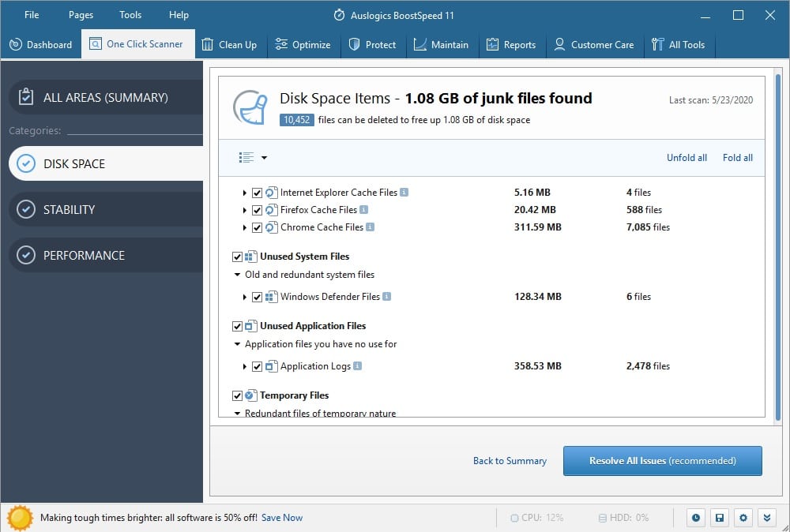Expand the Internet Explorer Cache Files row

(244, 193)
